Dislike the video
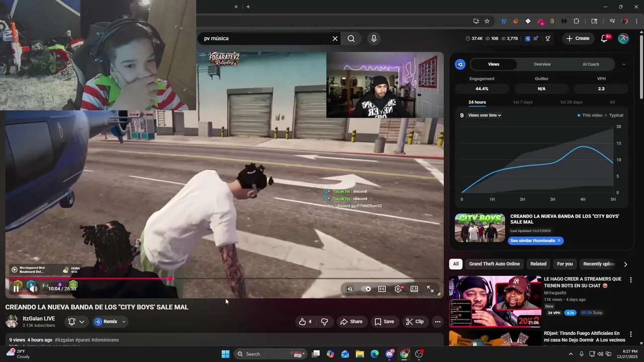This screenshot has width=644, height=362. tap(325, 322)
